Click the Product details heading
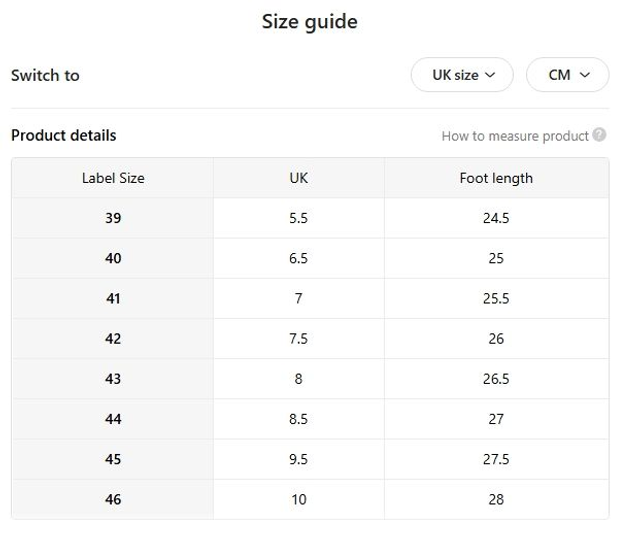 coord(64,135)
